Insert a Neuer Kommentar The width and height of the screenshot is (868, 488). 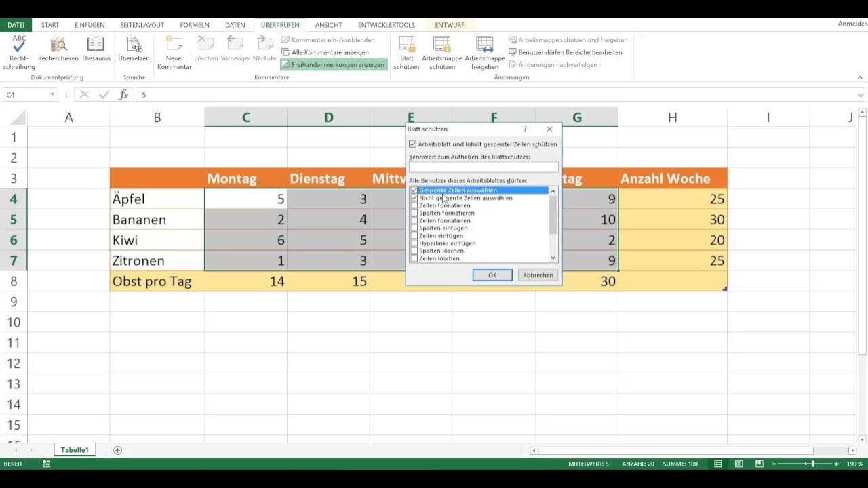174,53
